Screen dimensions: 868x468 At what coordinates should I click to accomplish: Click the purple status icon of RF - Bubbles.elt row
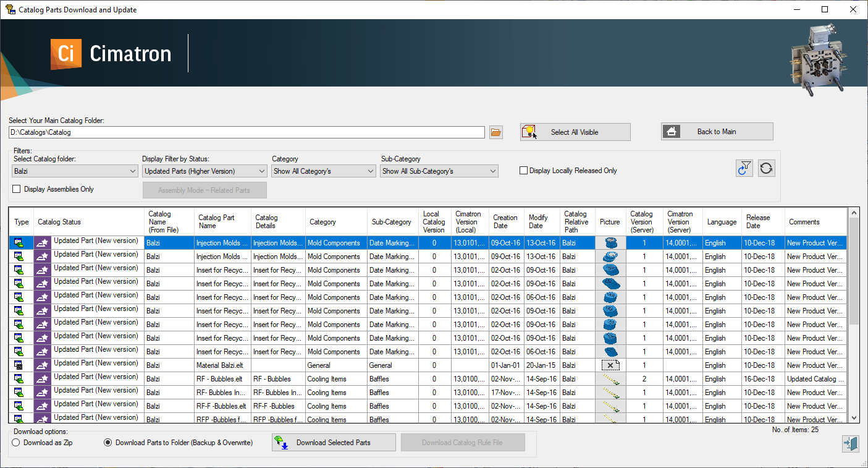(42, 379)
